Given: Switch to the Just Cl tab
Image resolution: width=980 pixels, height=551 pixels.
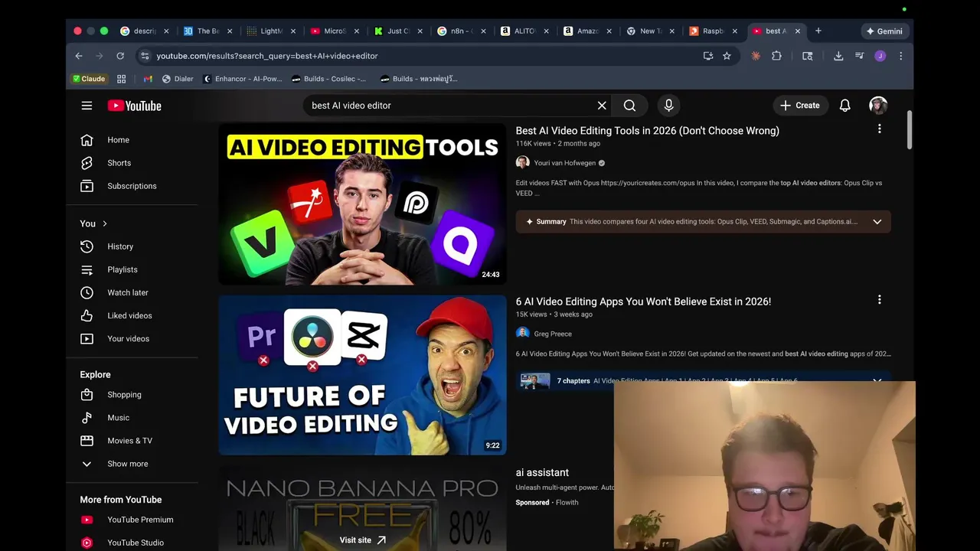Looking at the screenshot, I should pyautogui.click(x=397, y=31).
